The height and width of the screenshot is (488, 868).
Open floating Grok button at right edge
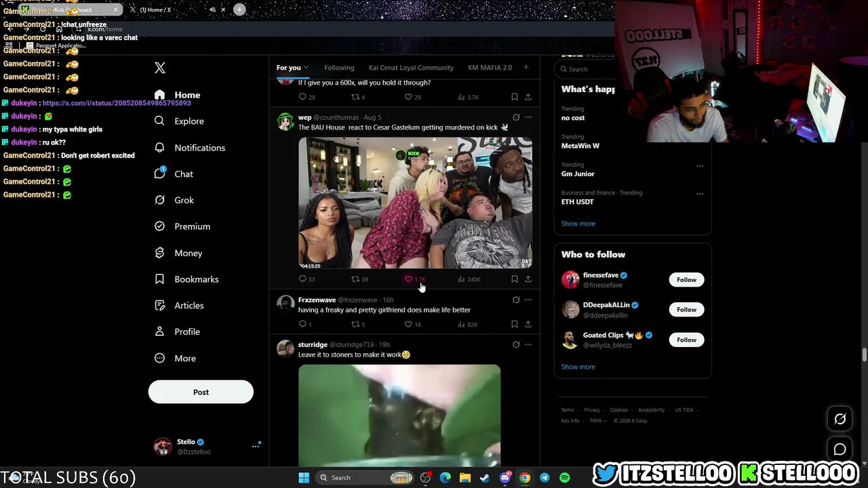pos(840,419)
